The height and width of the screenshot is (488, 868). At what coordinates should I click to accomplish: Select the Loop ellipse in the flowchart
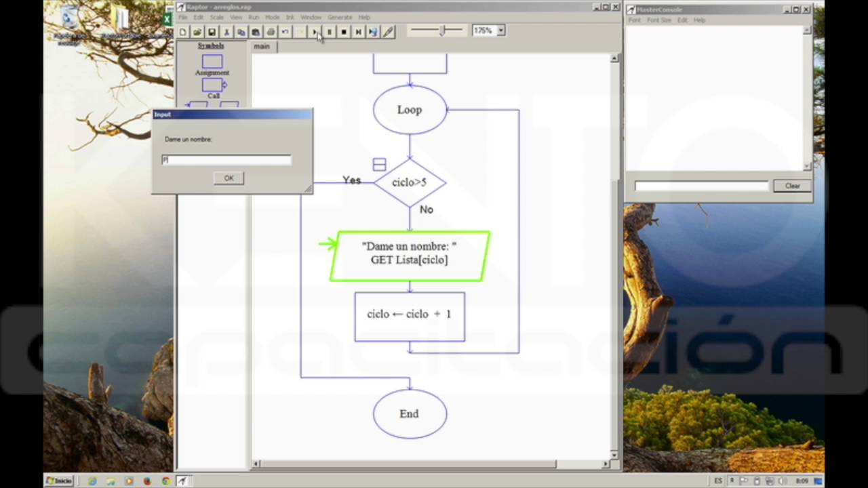410,110
